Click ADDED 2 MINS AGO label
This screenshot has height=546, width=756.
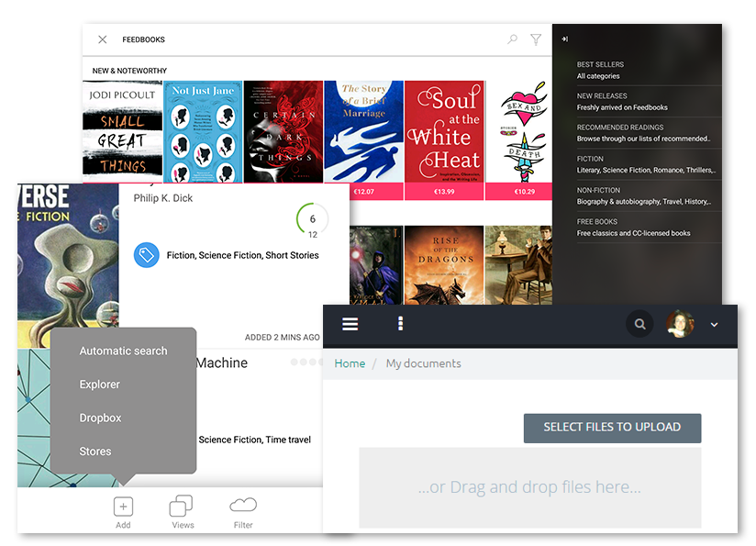282,337
